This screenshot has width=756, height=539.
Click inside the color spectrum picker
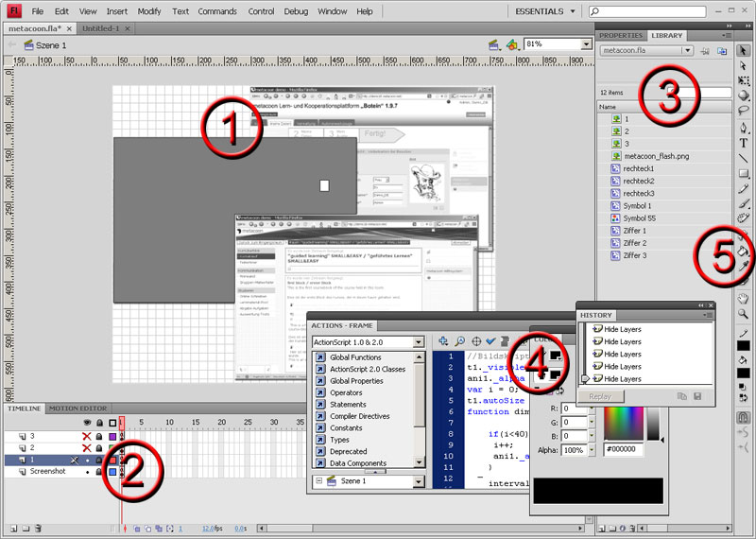click(x=624, y=420)
